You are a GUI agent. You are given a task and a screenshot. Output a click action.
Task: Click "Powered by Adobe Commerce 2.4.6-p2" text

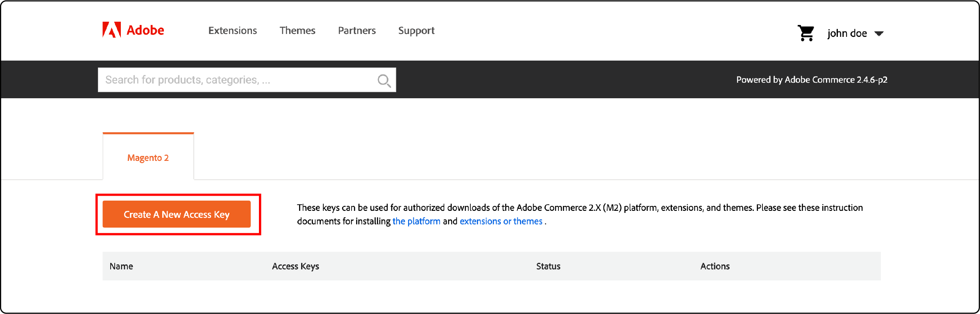coord(812,80)
